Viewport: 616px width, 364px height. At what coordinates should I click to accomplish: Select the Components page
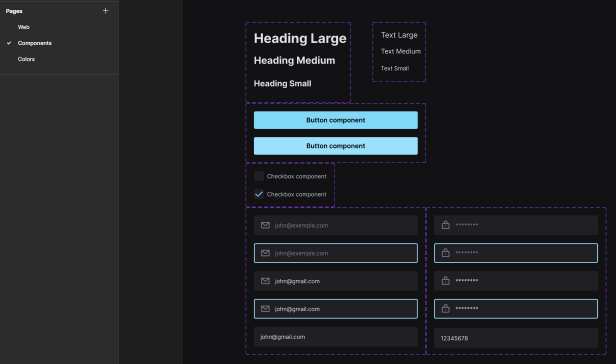pyautogui.click(x=34, y=43)
